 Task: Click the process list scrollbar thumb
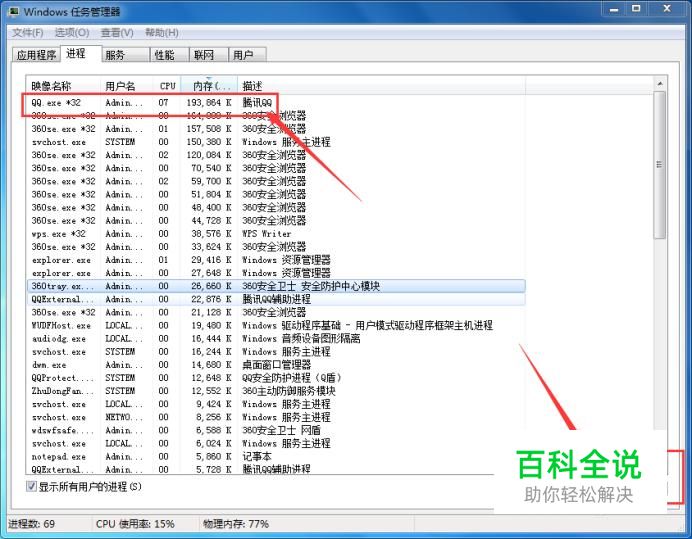coord(660,165)
